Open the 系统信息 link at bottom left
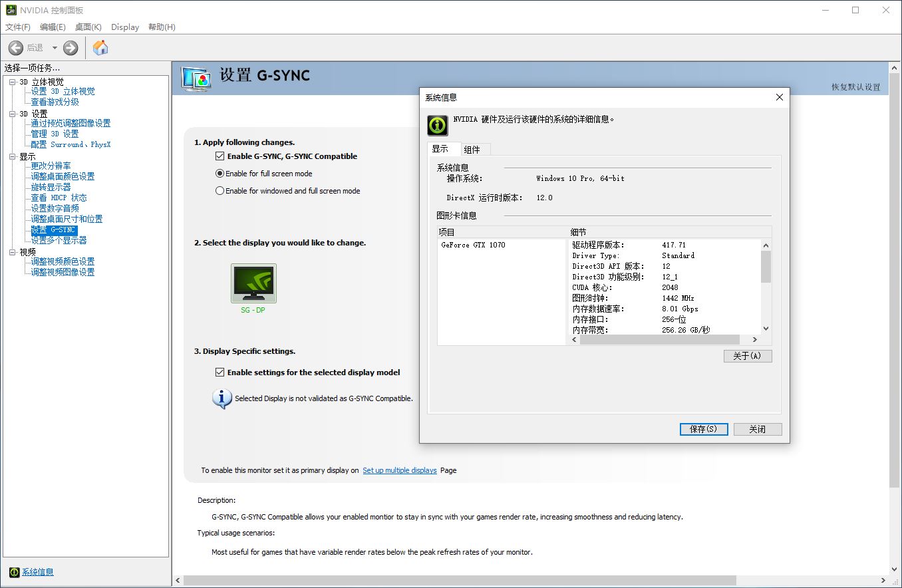This screenshot has width=902, height=588. click(x=38, y=572)
